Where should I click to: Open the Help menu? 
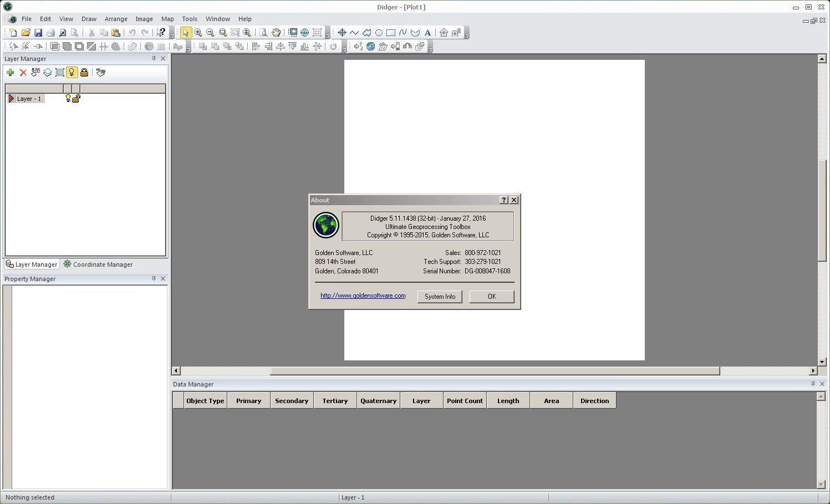(245, 19)
